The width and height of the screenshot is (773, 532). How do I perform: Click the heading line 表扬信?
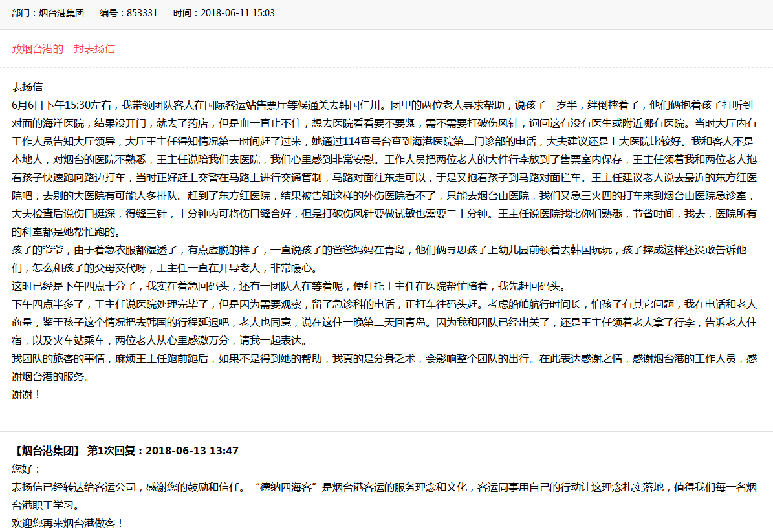[x=27, y=87]
